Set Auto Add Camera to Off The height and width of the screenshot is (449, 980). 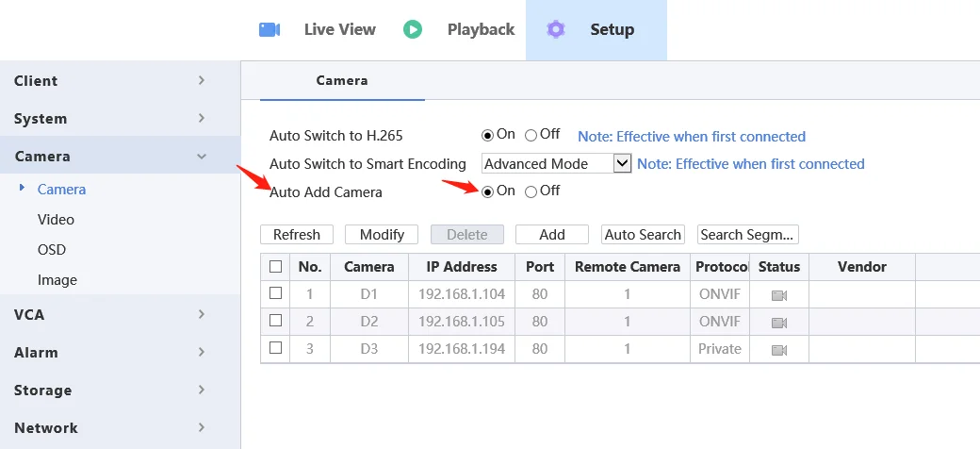(531, 191)
